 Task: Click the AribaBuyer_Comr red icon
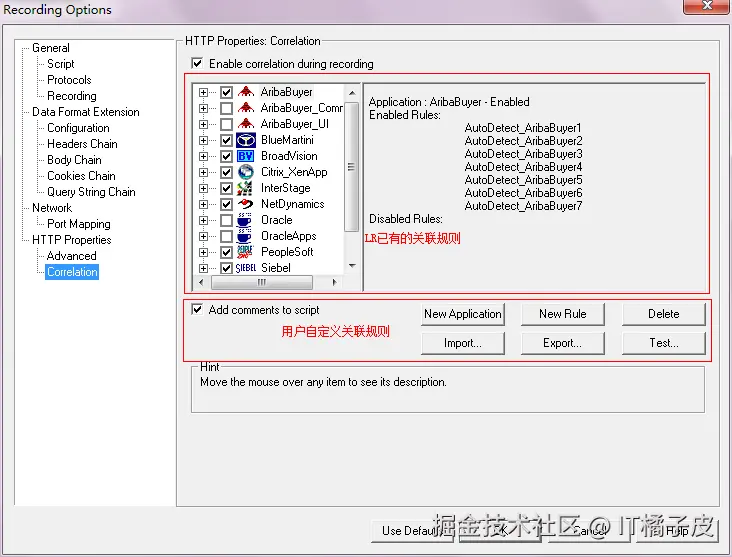[x=246, y=108]
